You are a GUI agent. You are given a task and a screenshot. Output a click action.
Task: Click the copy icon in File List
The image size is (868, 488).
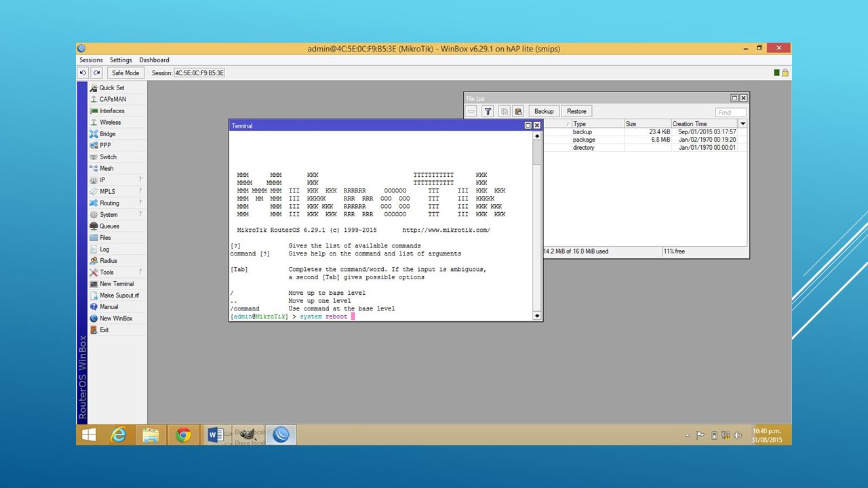[x=504, y=111]
